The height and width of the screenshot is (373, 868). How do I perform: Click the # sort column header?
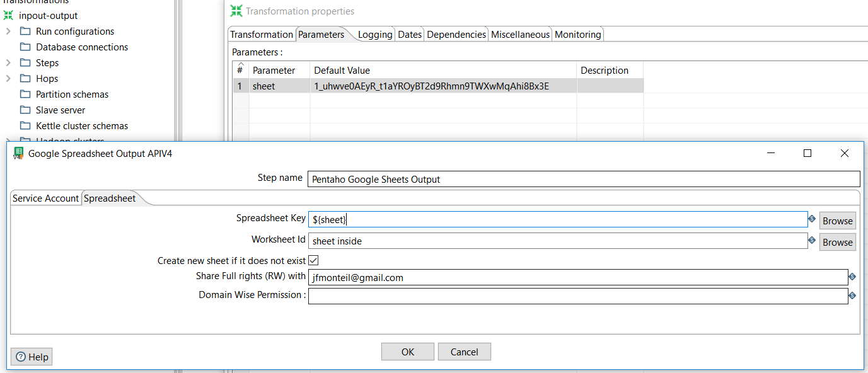[240, 70]
